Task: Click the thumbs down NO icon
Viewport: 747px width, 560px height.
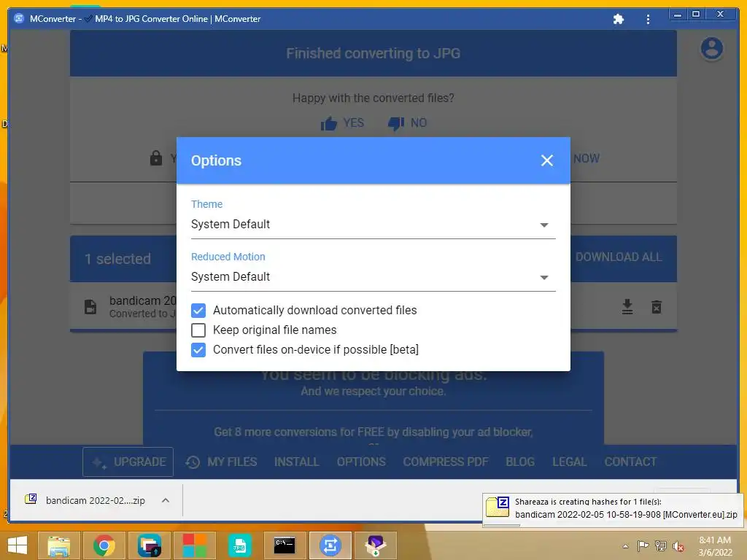Action: 396,123
